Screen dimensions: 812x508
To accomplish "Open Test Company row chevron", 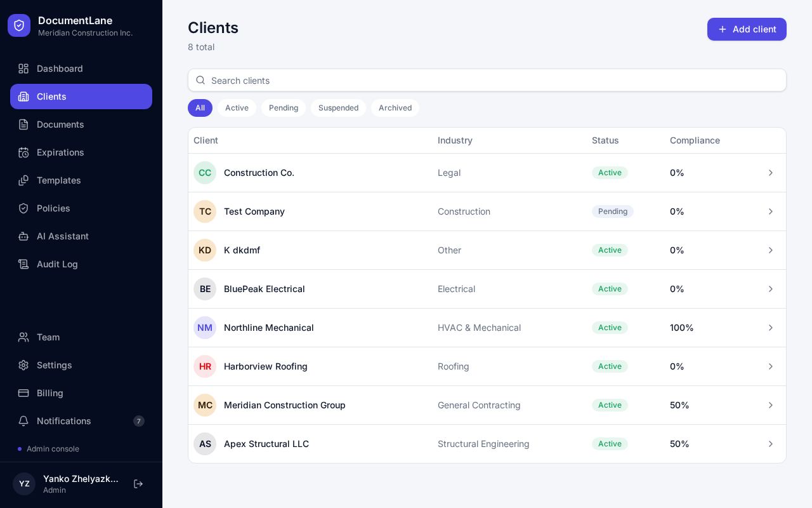I will [x=771, y=211].
